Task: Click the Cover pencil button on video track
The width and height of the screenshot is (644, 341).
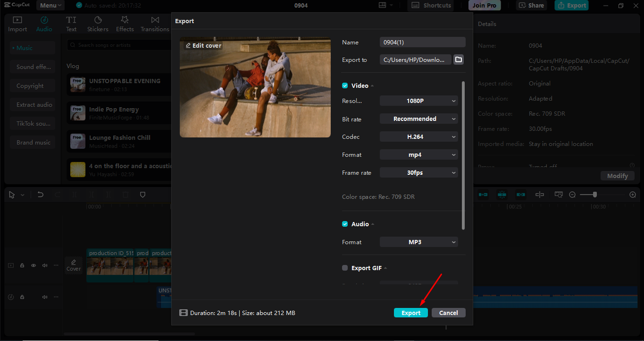Action: click(x=73, y=265)
